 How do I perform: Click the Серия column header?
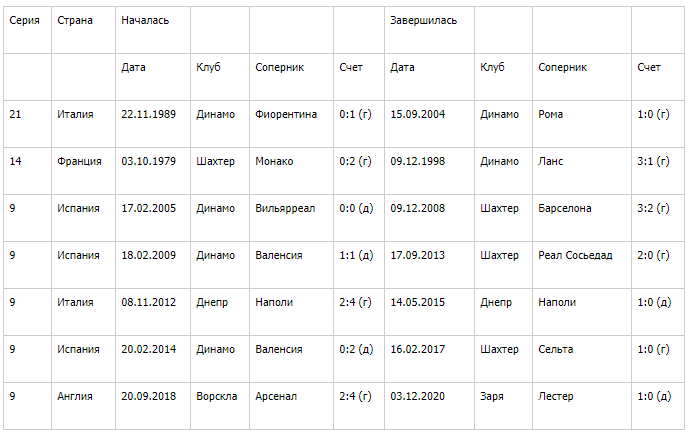(24, 20)
